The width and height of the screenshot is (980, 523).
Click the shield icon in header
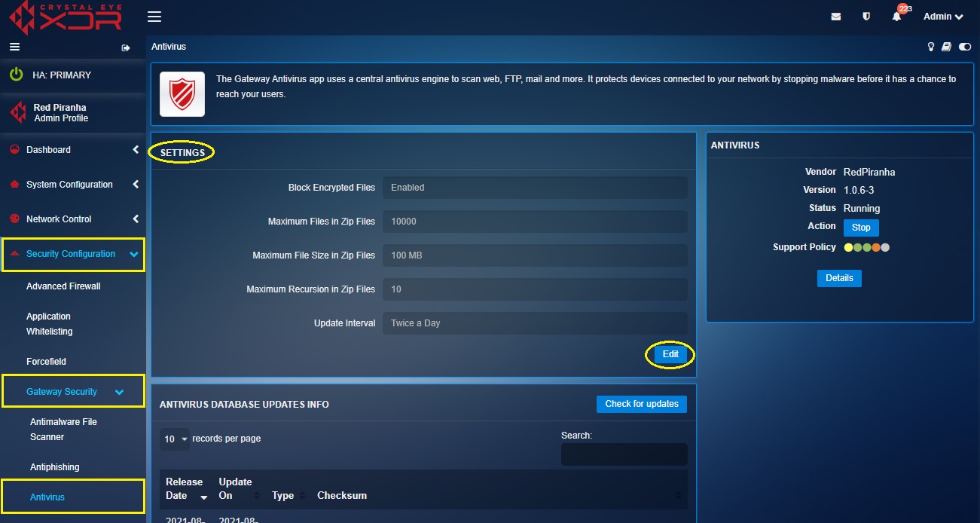(x=866, y=17)
